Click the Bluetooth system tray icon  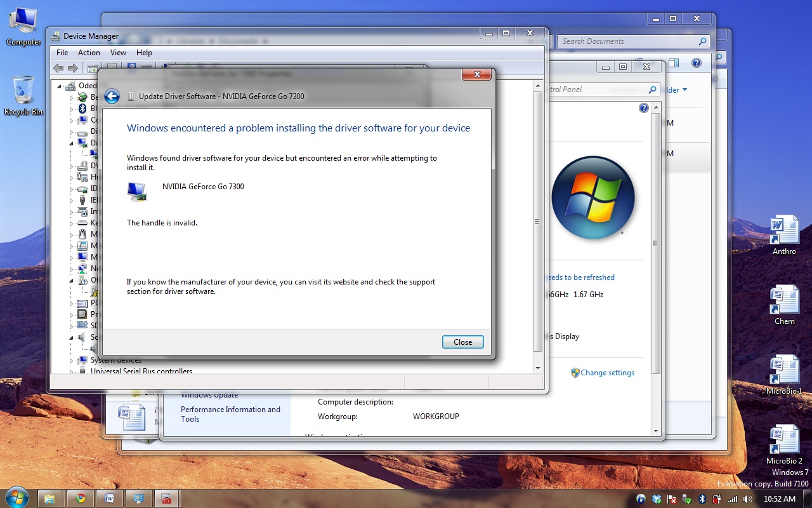(x=702, y=499)
